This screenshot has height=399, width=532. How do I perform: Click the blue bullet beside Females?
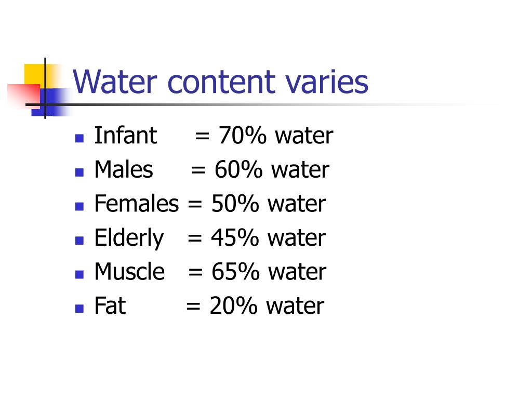(x=79, y=206)
